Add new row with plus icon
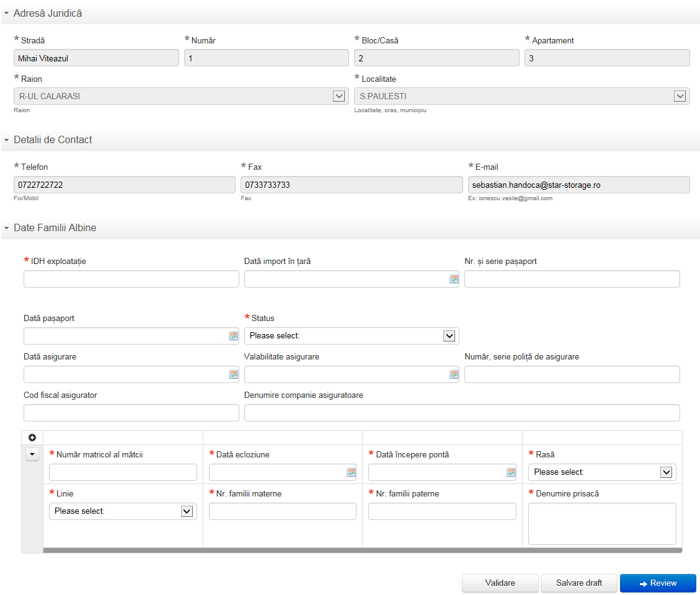Screen dimensions: 700x595 [32, 438]
